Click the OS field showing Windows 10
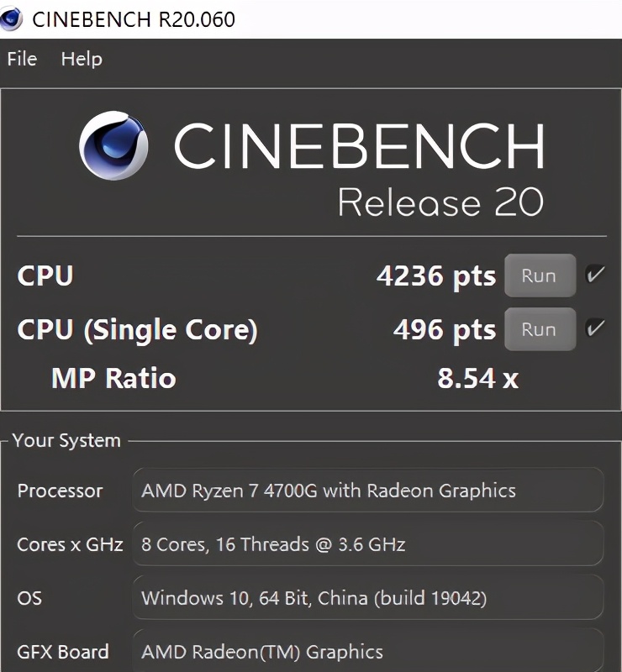622x672 pixels. [367, 598]
